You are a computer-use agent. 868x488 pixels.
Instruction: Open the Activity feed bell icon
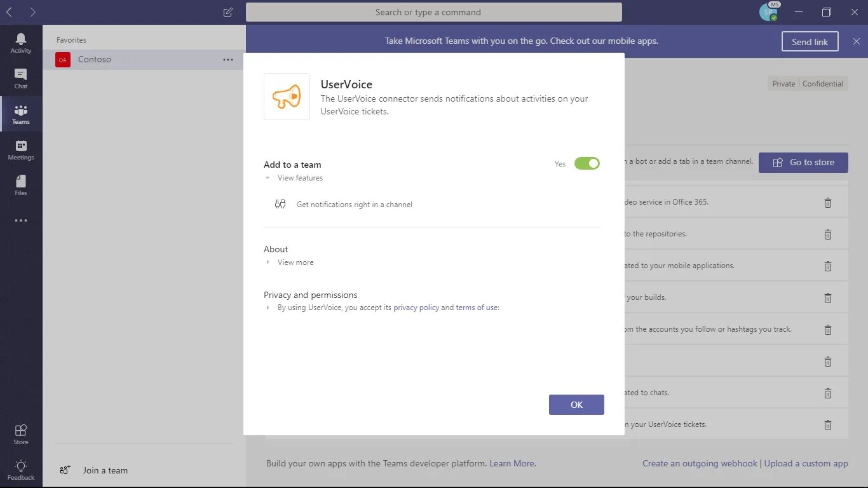point(21,39)
